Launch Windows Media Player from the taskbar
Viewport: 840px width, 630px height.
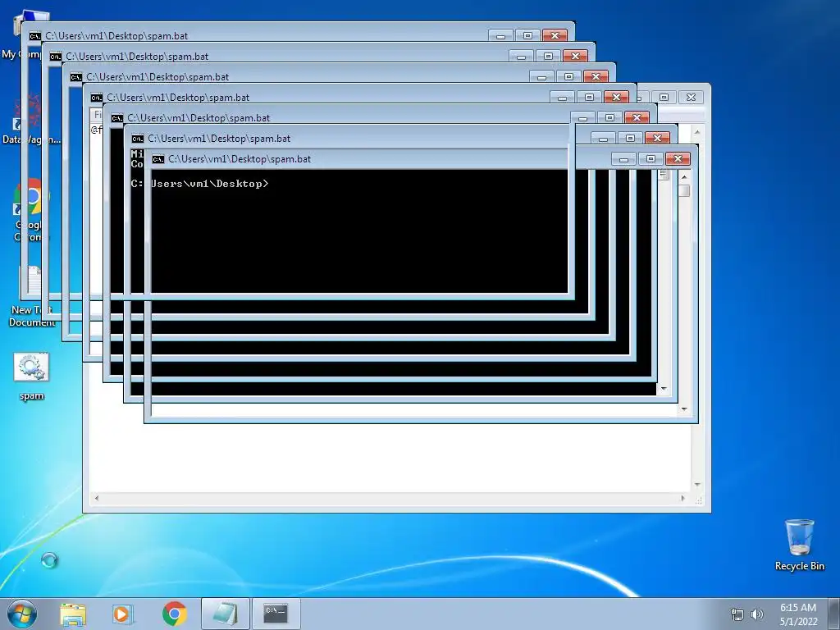click(123, 614)
